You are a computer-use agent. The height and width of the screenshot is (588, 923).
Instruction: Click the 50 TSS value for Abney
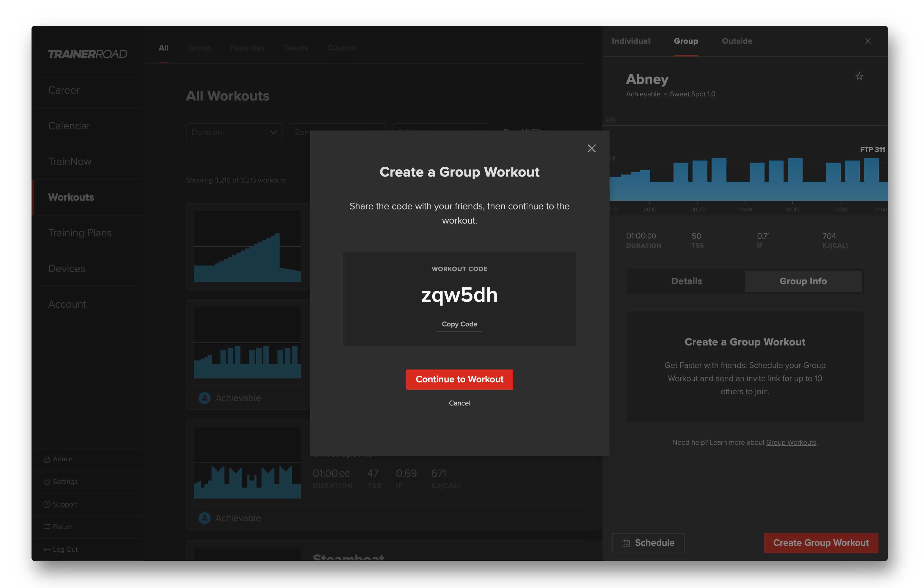[696, 236]
